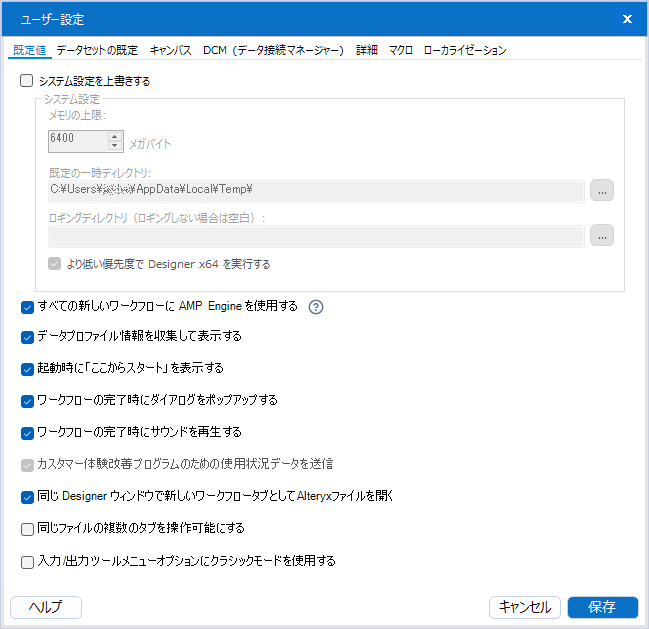Viewport: 649px width, 629px height.
Task: Enable クラシックモードを使用する checkbox
Action: (x=27, y=561)
